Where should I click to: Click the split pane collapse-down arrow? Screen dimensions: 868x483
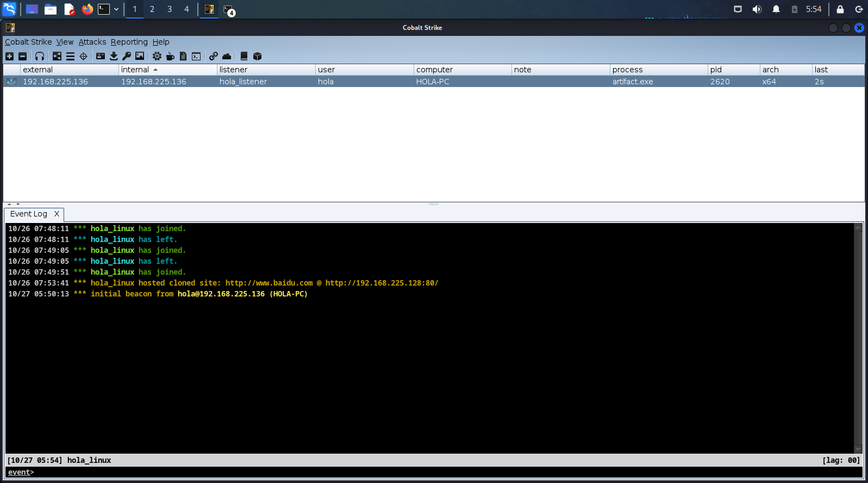coord(18,204)
